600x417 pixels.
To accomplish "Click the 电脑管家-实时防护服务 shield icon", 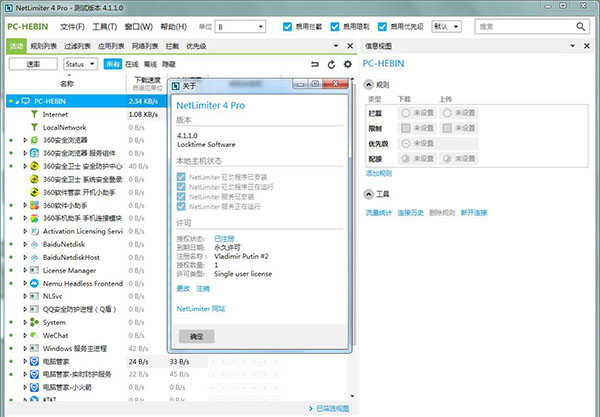I will [34, 374].
